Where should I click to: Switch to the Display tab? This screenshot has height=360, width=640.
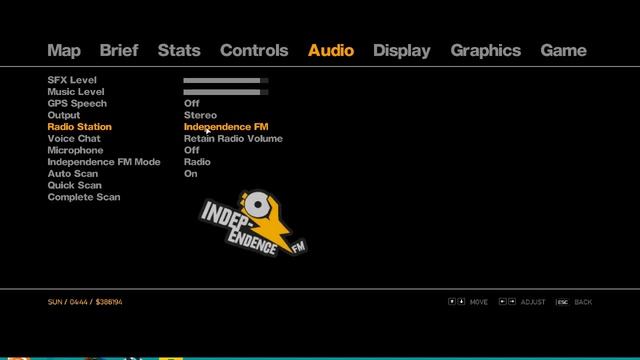pyautogui.click(x=402, y=51)
